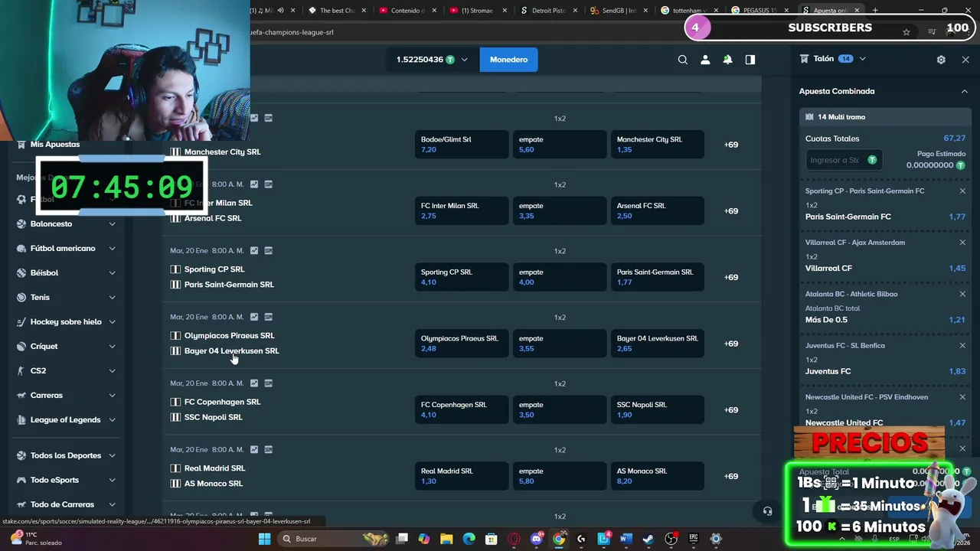
Task: Expand Tenis sports menu
Action: (112, 298)
